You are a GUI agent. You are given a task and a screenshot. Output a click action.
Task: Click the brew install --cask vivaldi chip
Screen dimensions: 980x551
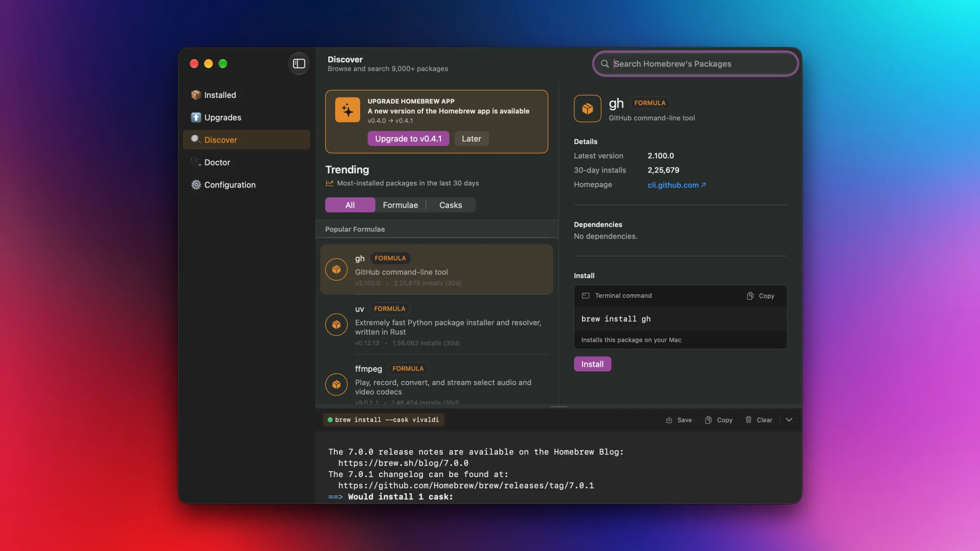384,420
